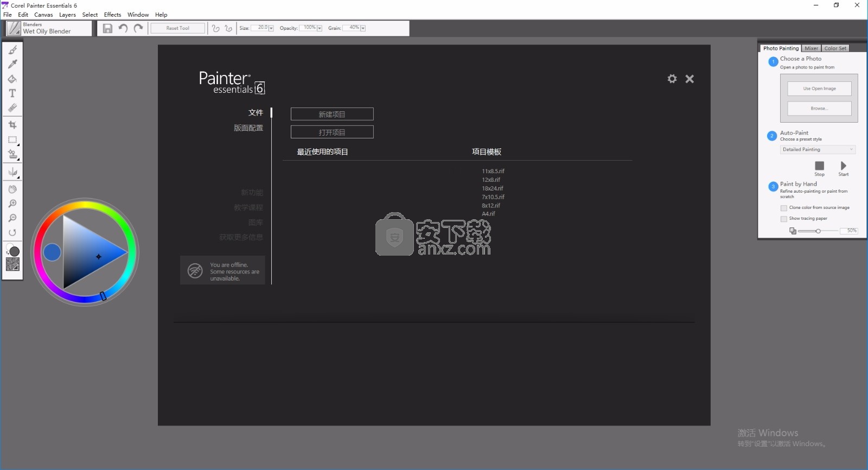Click the Redo arrow

138,28
